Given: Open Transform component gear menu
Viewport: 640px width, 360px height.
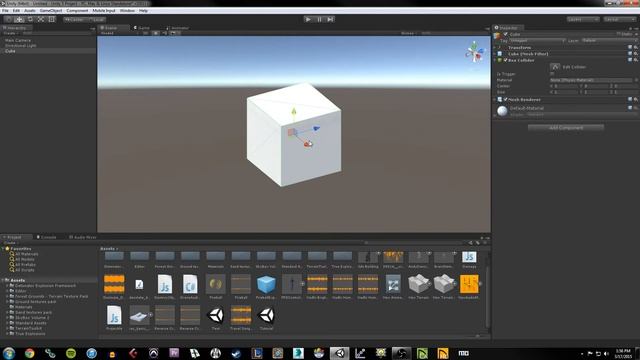Looking at the screenshot, I should 636,48.
